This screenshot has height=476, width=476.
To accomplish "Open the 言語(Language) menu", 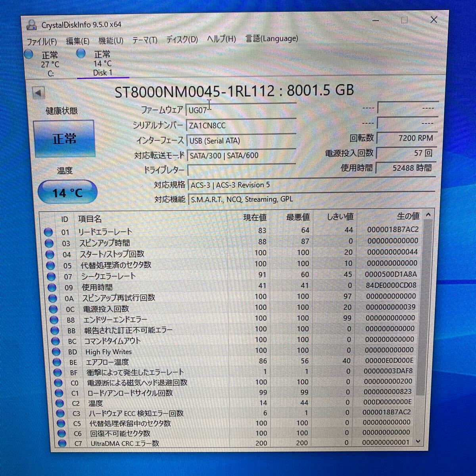I will pyautogui.click(x=272, y=38).
